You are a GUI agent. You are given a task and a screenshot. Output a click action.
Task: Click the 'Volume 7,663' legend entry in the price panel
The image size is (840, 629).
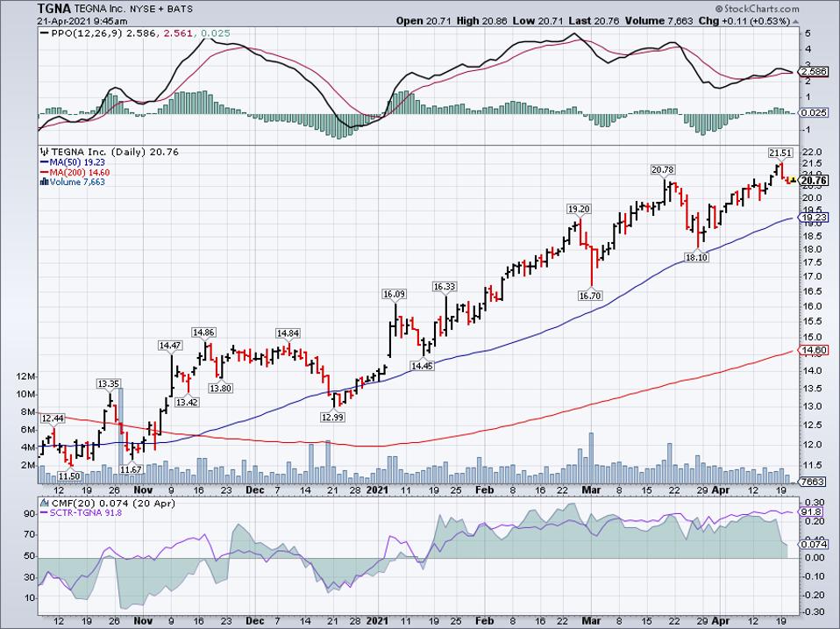(x=77, y=182)
